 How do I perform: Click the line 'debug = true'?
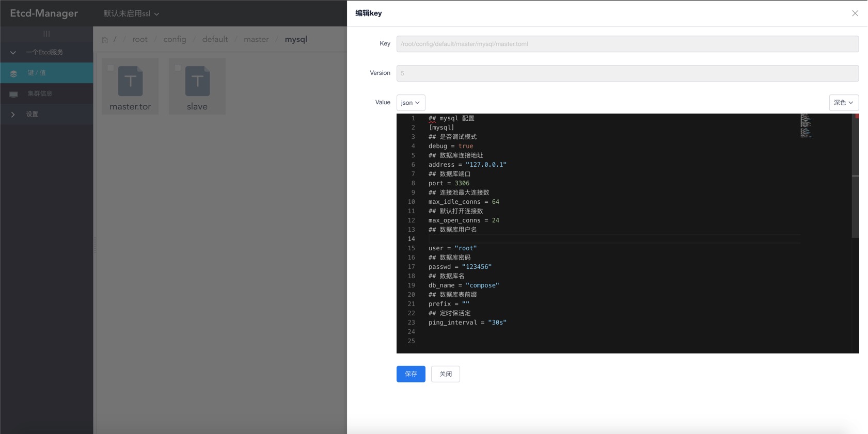coord(450,146)
